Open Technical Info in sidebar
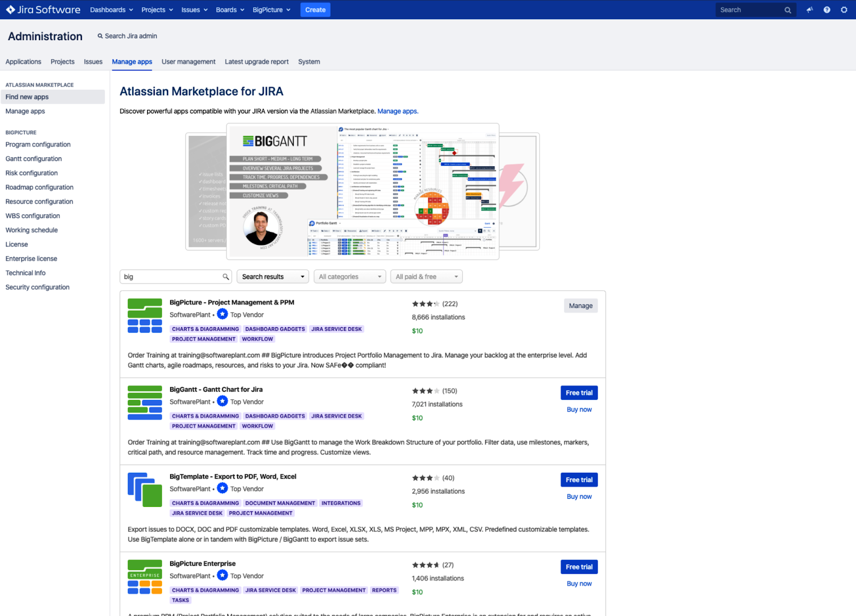 click(x=26, y=273)
